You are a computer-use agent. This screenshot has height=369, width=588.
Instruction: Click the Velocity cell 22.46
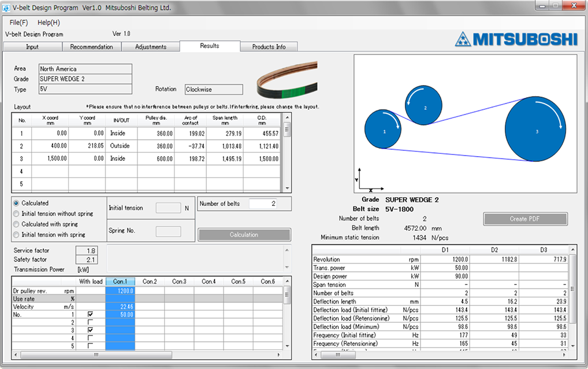click(x=120, y=307)
